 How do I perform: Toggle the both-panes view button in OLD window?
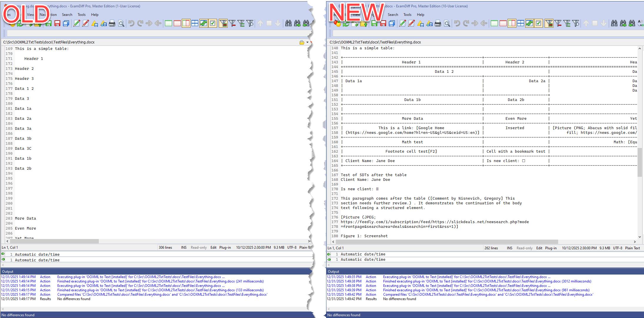coord(186,23)
